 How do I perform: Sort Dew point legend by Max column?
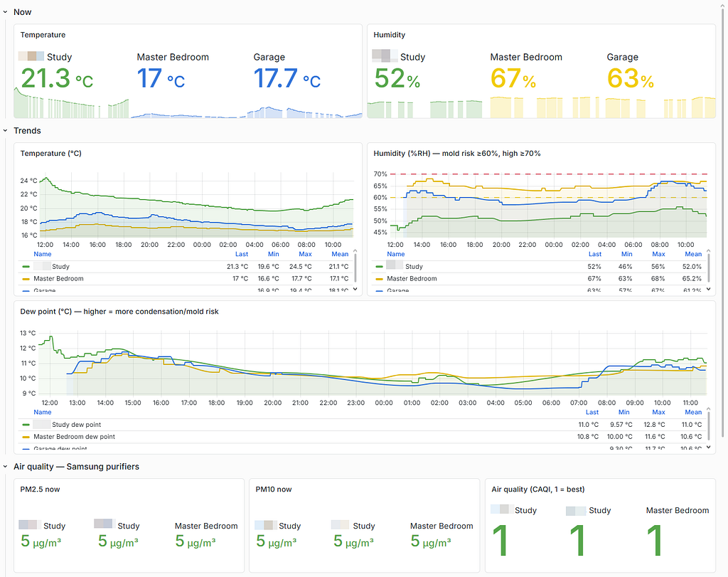658,412
